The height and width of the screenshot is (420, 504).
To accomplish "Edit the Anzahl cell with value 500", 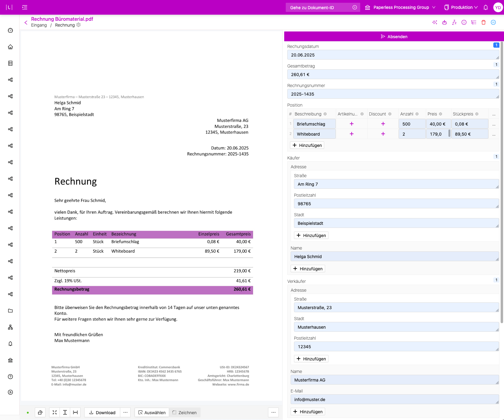I will pos(412,124).
